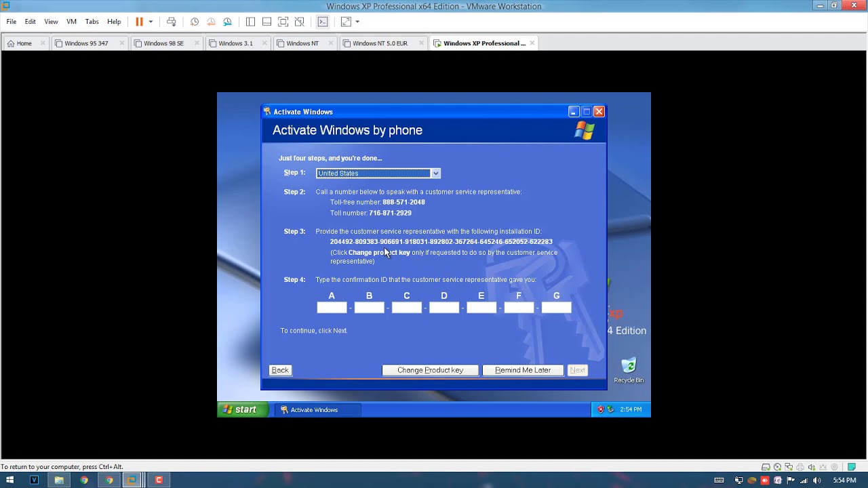This screenshot has height=488, width=868.
Task: Click the hard disk status icon
Action: pyautogui.click(x=766, y=467)
